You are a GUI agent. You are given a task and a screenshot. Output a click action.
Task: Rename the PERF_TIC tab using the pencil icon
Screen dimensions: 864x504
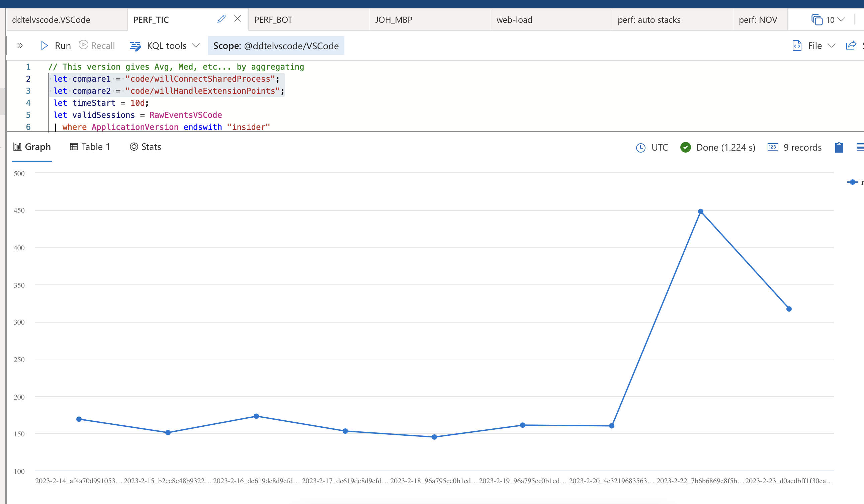pyautogui.click(x=221, y=19)
